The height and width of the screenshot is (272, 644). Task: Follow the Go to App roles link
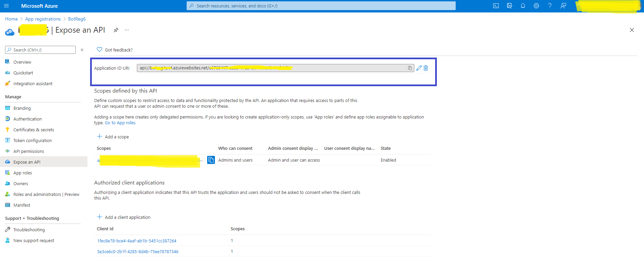[x=120, y=123]
